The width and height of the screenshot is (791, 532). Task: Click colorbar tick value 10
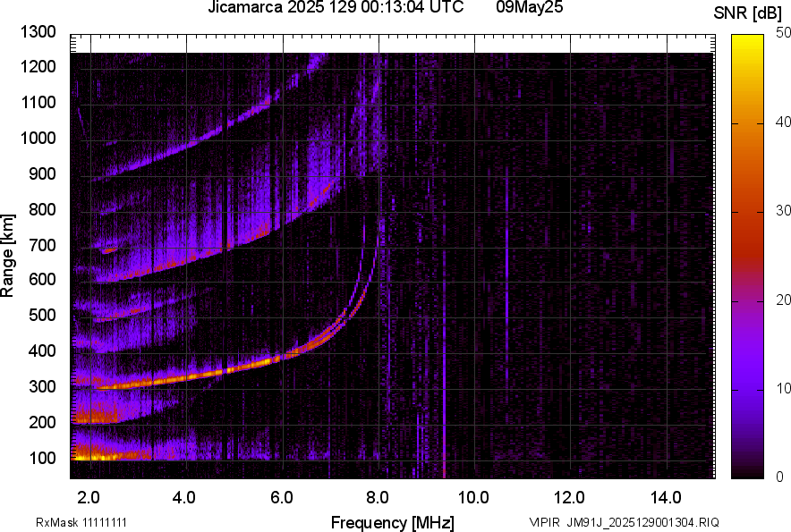tap(783, 388)
